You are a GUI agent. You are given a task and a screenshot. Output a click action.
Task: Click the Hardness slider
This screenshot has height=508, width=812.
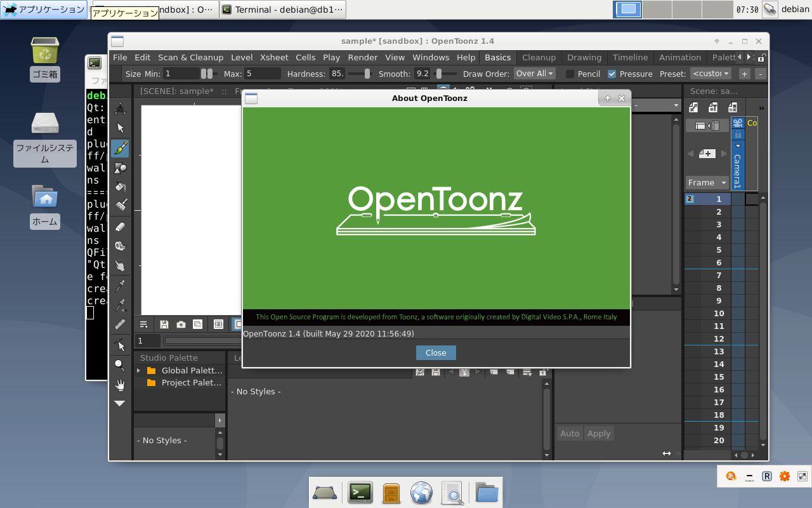tap(360, 74)
